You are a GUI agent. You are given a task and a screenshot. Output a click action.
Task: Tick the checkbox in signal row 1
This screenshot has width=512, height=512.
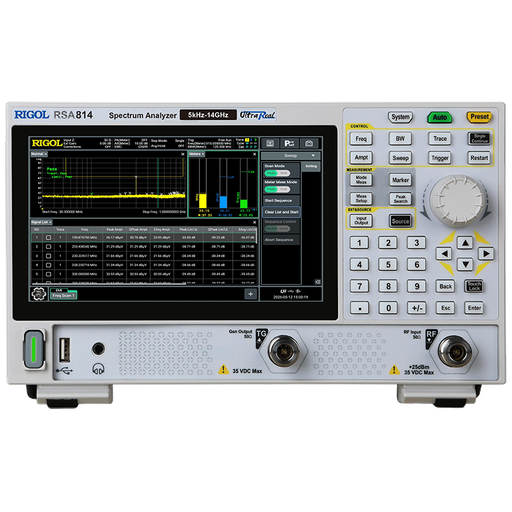click(48, 238)
